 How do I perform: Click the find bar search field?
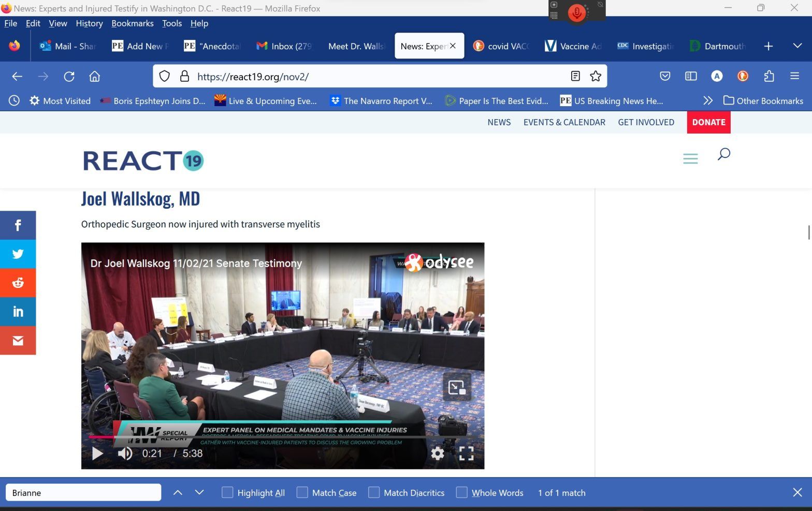(83, 492)
